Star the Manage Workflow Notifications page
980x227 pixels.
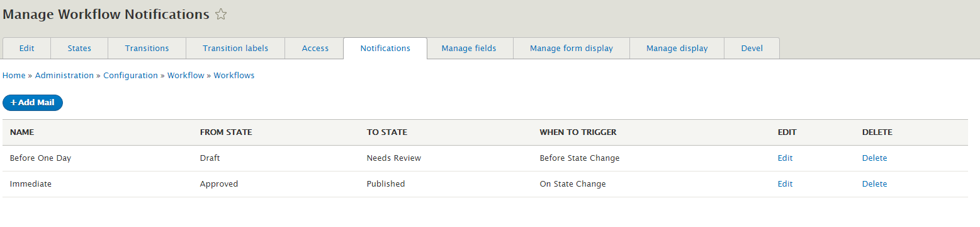(221, 15)
